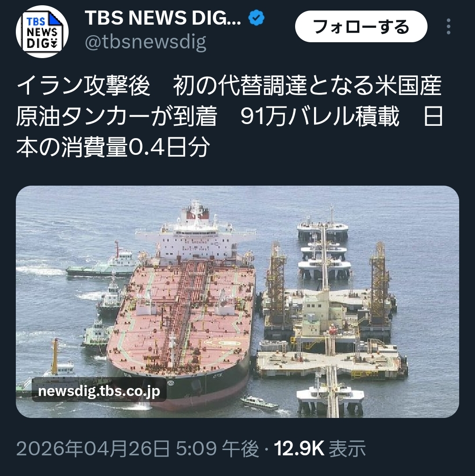The width and height of the screenshot is (475, 476).
Task: Click the blue TBS text inside the logo
Action: click(36, 21)
